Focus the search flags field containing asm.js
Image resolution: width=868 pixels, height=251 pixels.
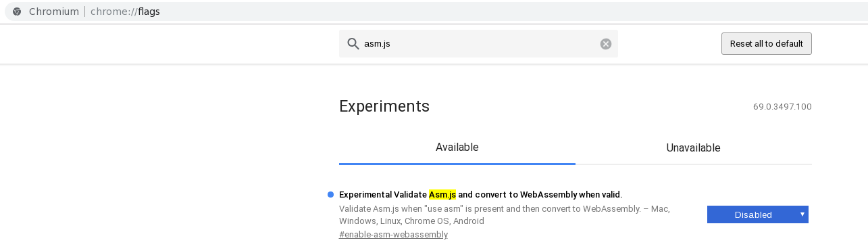point(478,44)
